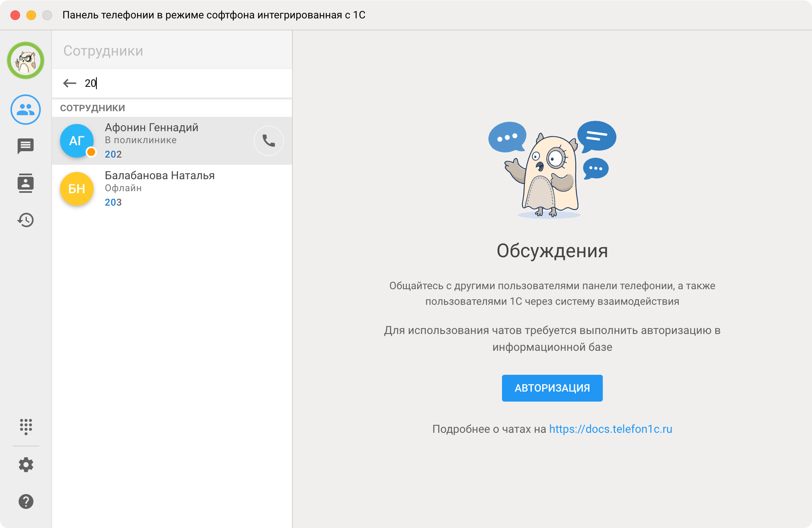
Task: Click the АГ avatar circle
Action: click(77, 141)
